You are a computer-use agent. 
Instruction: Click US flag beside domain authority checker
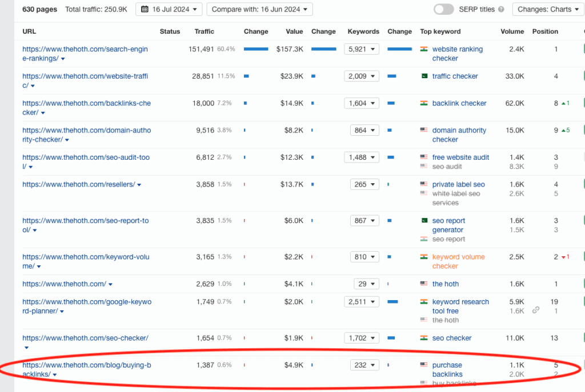click(423, 130)
